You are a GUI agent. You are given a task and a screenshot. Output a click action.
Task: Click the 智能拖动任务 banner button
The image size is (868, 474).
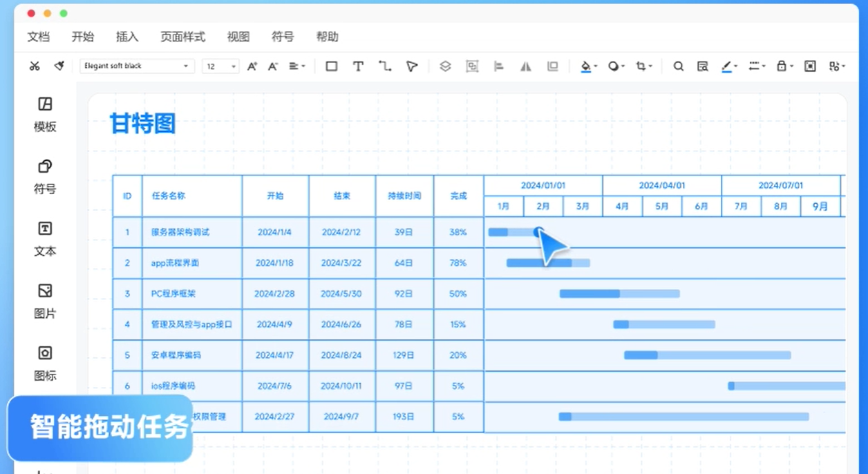(101, 428)
